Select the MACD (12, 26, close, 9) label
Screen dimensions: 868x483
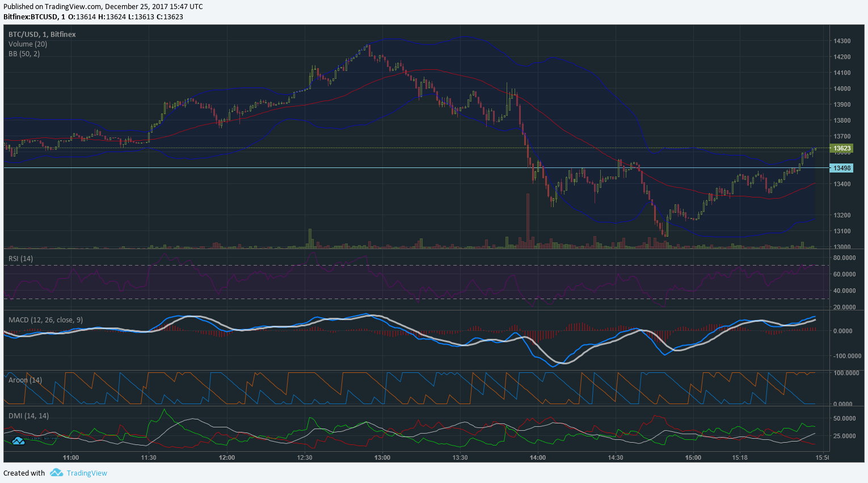[45, 320]
